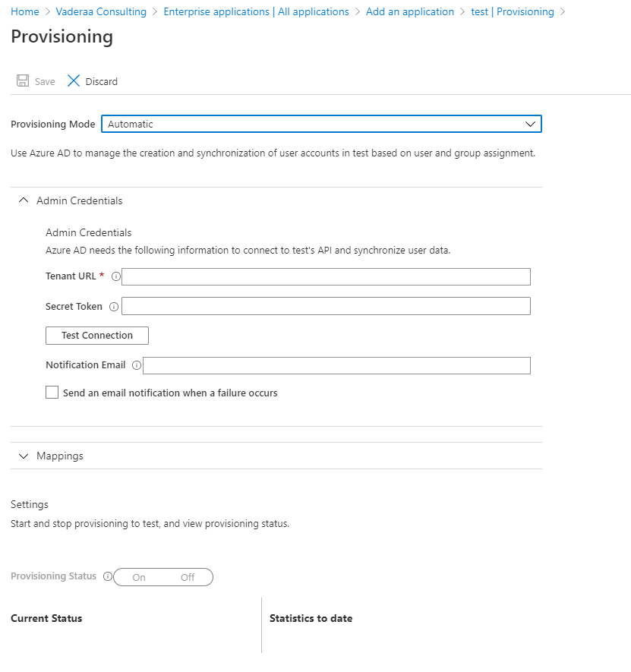Expand the Mappings section

pos(23,456)
